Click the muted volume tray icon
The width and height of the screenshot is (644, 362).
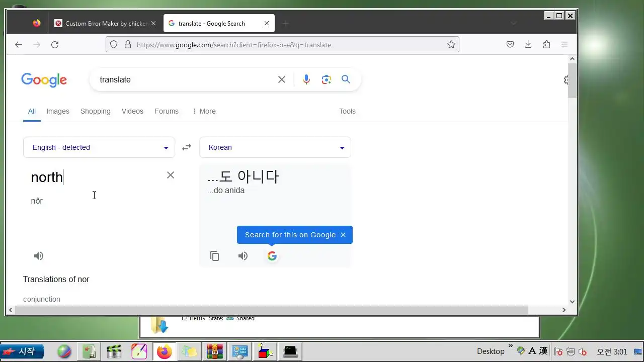(583, 351)
